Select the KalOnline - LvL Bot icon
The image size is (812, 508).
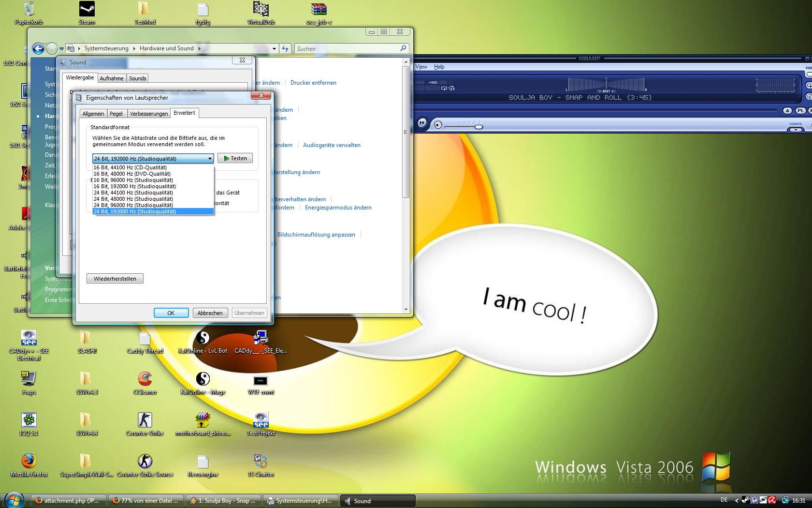(203, 342)
